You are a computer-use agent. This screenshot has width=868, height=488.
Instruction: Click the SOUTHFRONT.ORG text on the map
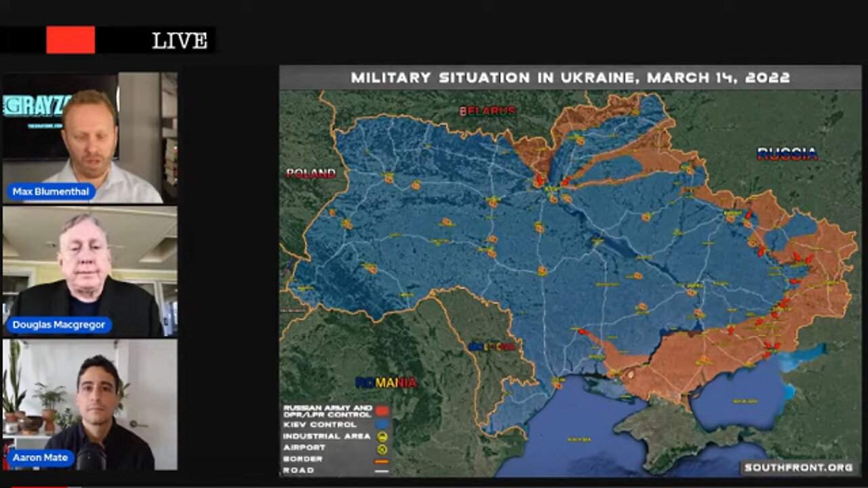point(797,468)
